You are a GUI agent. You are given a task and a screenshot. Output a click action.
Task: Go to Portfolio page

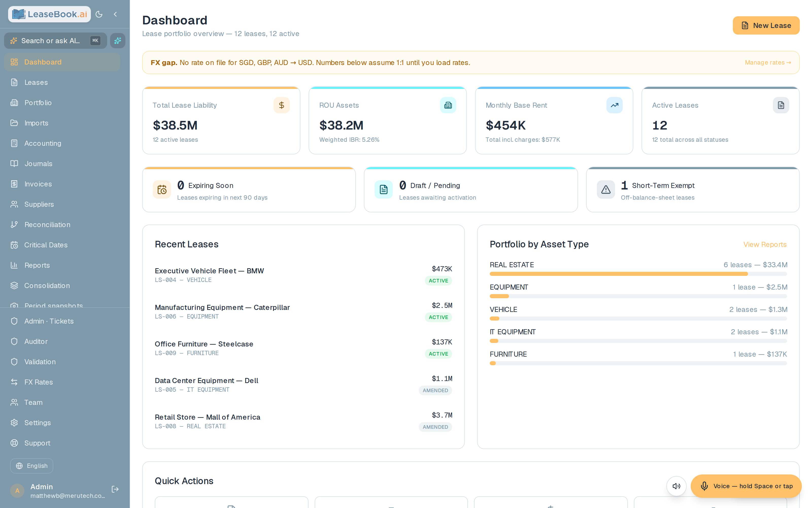pyautogui.click(x=62, y=103)
